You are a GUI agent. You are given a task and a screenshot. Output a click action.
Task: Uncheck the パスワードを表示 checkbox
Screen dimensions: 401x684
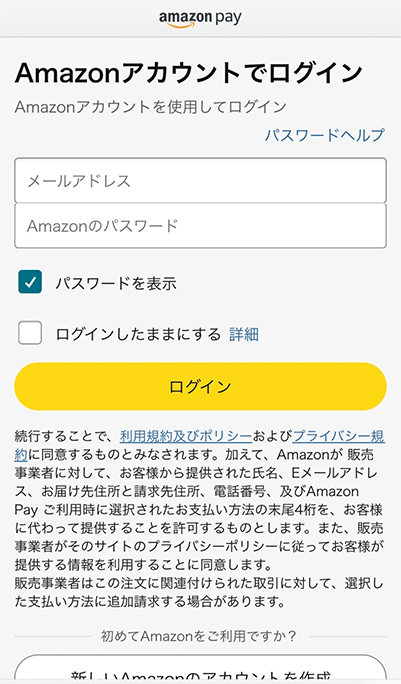[30, 282]
